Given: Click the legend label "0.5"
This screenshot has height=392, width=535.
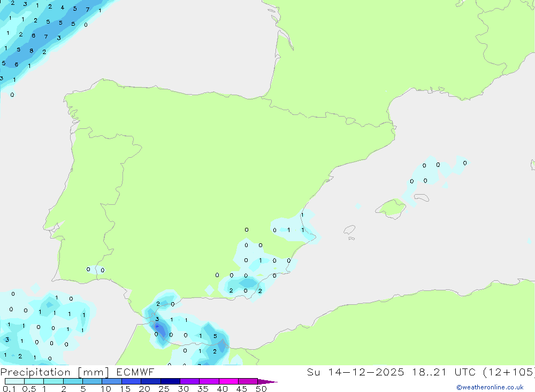Looking at the screenshot, I should pyautogui.click(x=29, y=389).
